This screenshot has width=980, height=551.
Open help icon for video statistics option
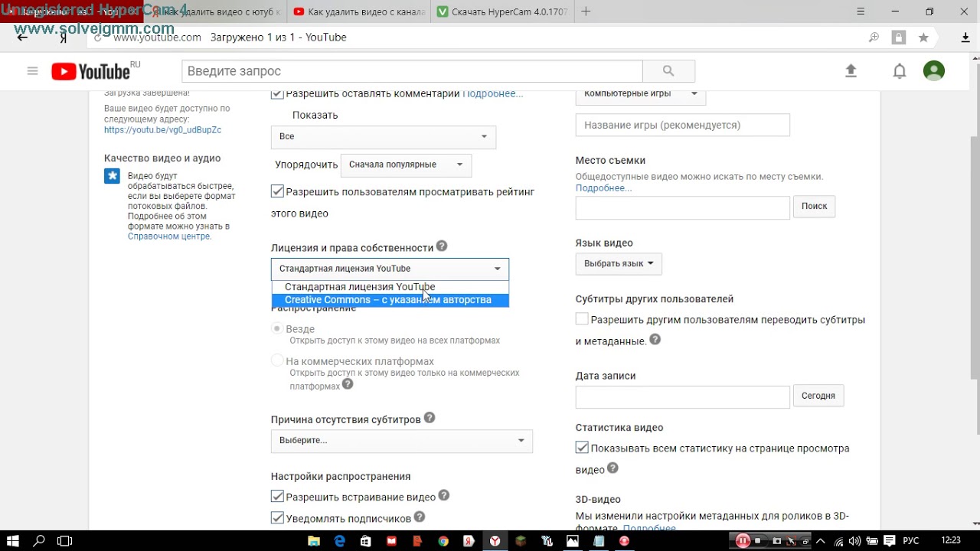612,468
